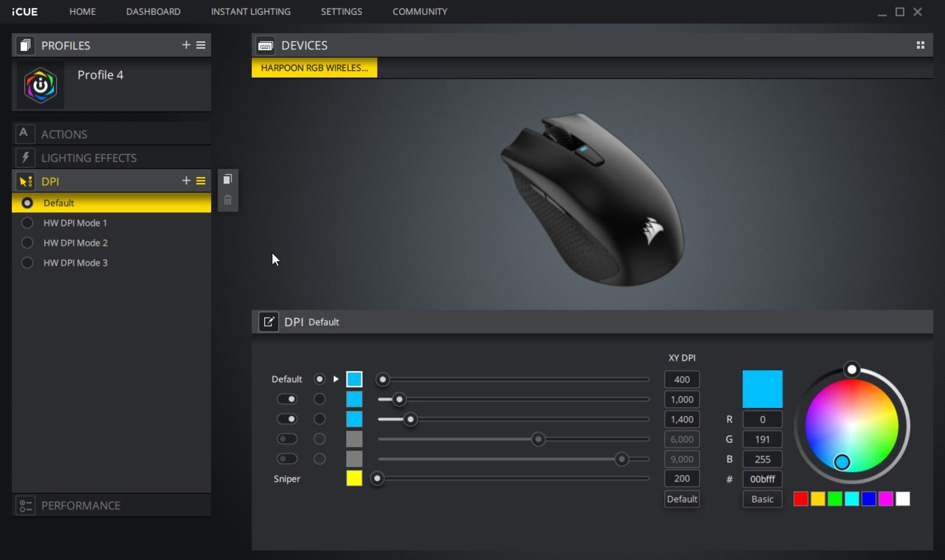This screenshot has height=560, width=945.
Task: Click the Instant Lighting menu item
Action: coord(250,11)
